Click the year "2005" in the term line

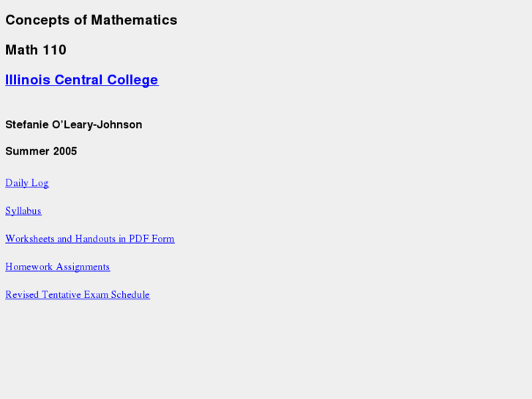click(x=65, y=152)
